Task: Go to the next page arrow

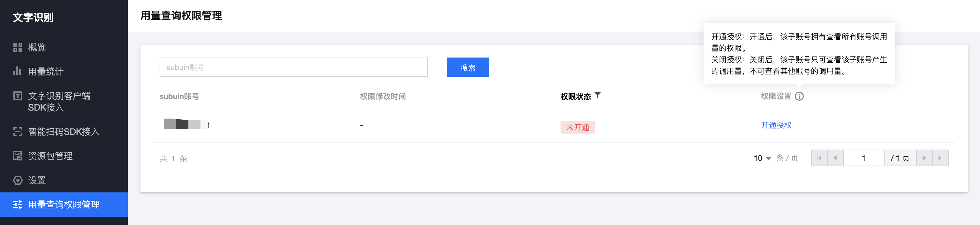Action: [924, 158]
